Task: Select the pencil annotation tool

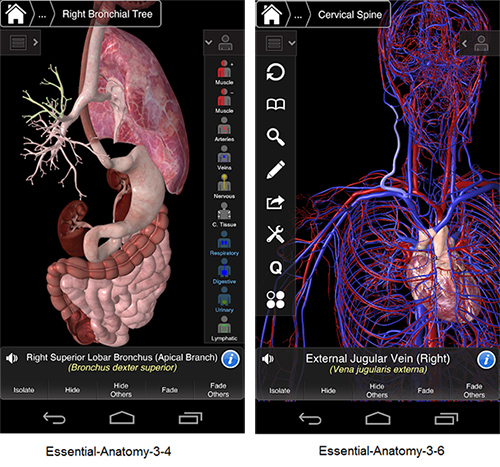Action: (x=275, y=169)
